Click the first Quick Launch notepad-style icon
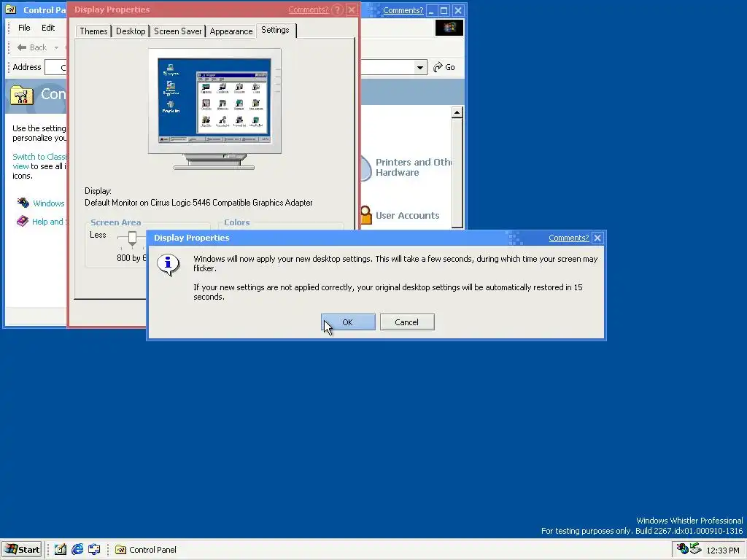The width and height of the screenshot is (747, 560). (x=60, y=550)
